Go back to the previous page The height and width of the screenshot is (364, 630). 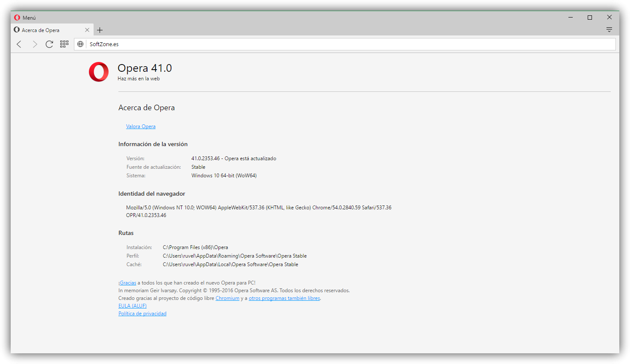tap(19, 44)
